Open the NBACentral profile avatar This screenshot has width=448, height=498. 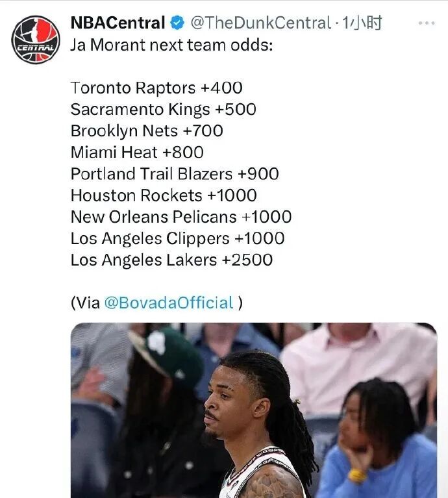pyautogui.click(x=36, y=40)
